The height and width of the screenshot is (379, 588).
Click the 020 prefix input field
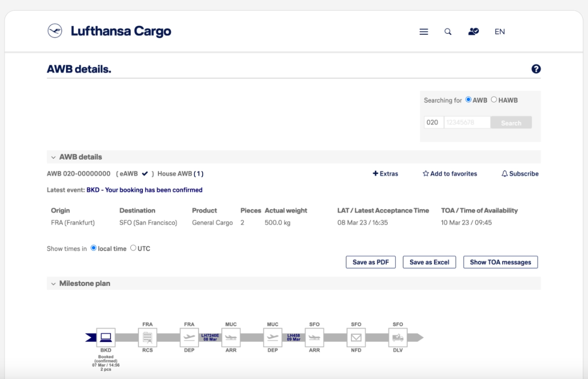[433, 123]
